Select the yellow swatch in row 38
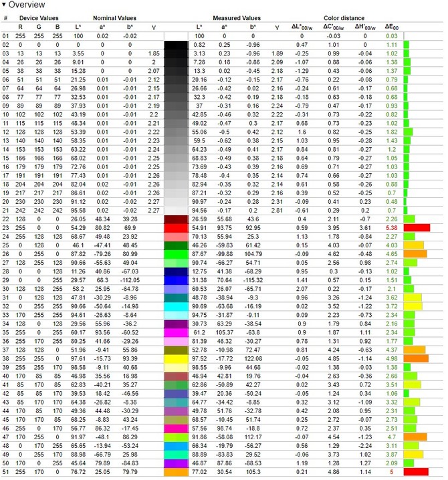The image size is (448, 480). tap(176, 359)
